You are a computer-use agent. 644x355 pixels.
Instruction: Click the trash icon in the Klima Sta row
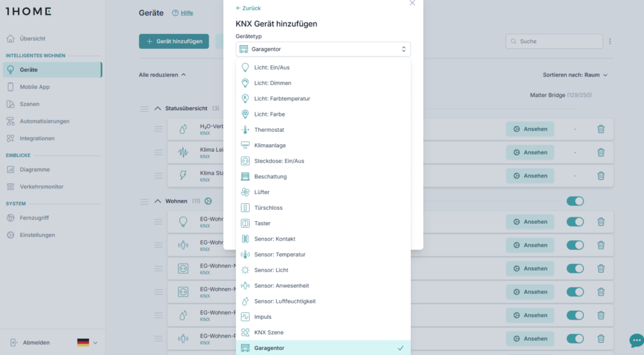coord(601,176)
